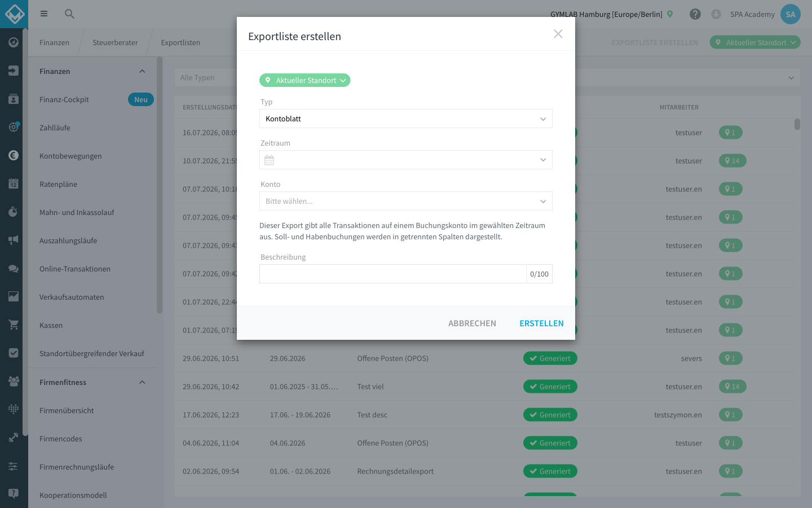This screenshot has width=812, height=508.
Task: Click the search magnifier icon
Action: [x=69, y=14]
